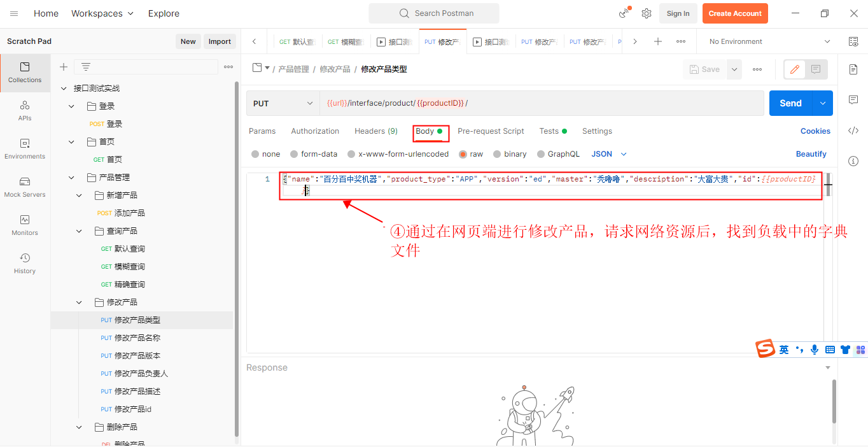Open the satellite sync status icon
This screenshot has height=447, width=868.
(625, 13)
